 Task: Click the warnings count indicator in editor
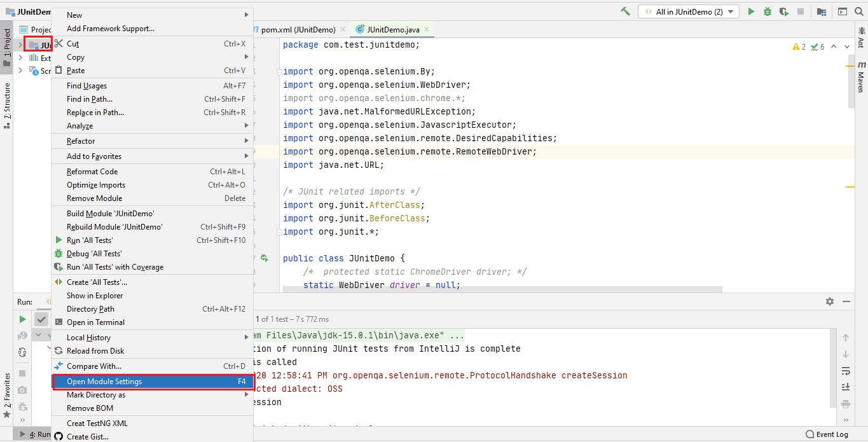[799, 46]
